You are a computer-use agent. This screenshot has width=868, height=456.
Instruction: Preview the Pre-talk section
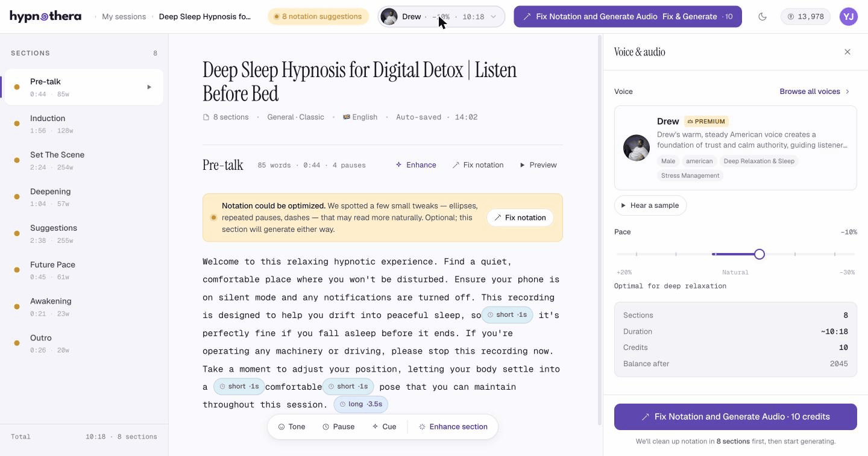point(538,165)
